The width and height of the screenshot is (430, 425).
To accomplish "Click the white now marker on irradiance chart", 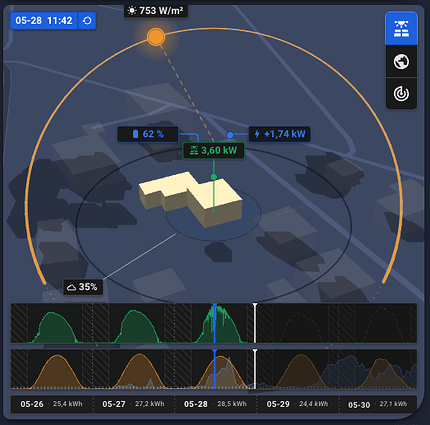I will pos(255,369).
